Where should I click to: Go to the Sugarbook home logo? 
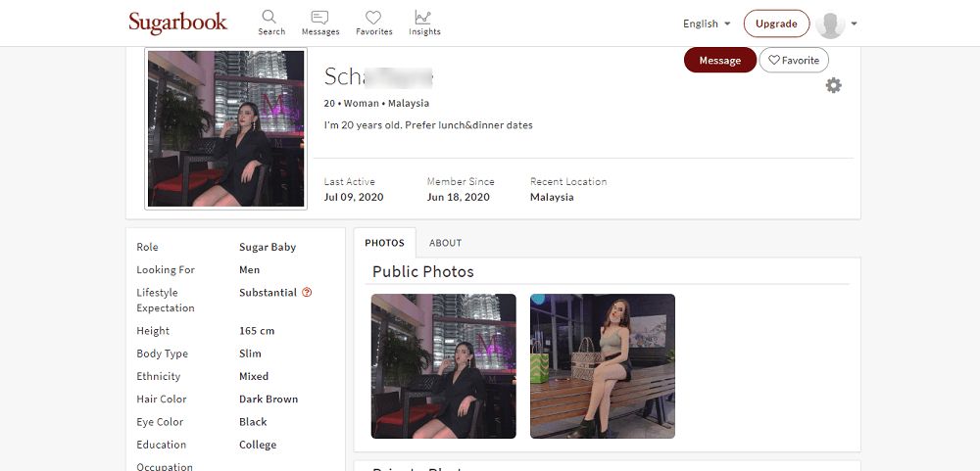[178, 23]
